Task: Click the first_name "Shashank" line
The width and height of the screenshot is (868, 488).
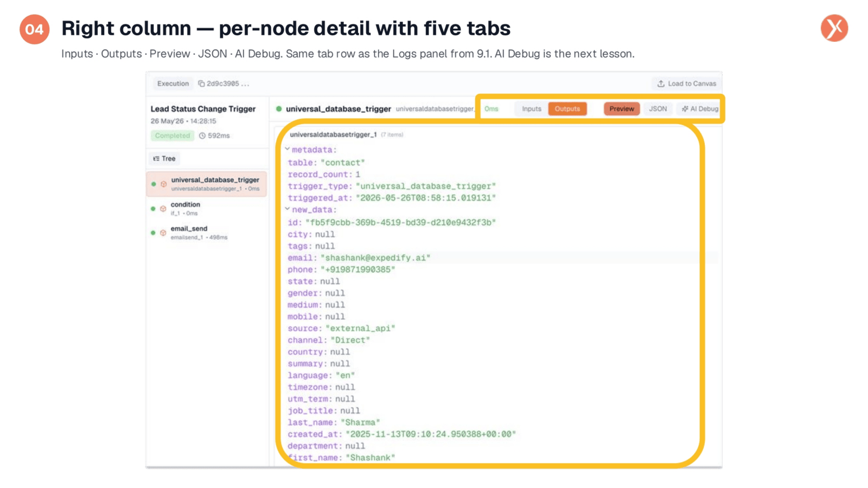Action: click(341, 458)
